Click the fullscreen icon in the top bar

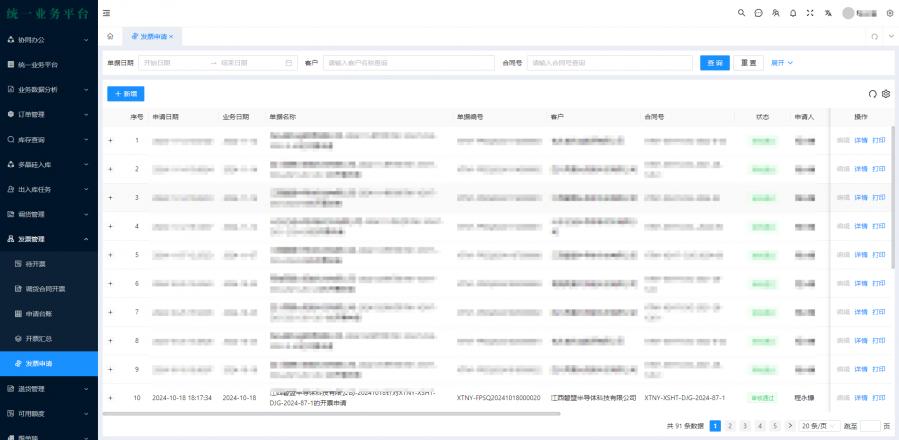tap(810, 13)
